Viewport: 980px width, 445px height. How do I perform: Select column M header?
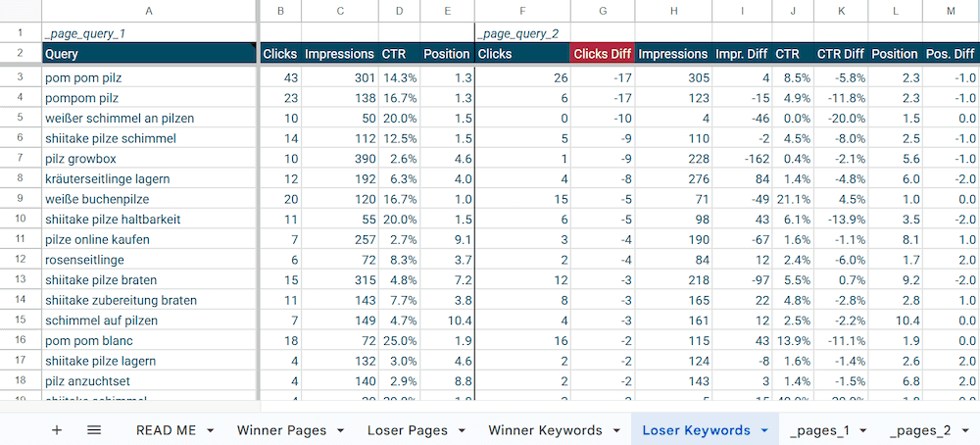[952, 11]
